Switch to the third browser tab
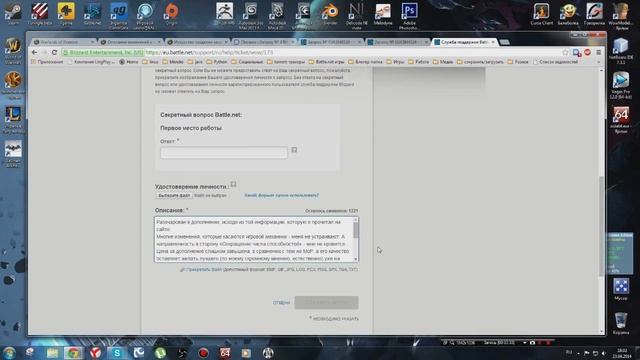This screenshot has height=360, width=640. [x=198, y=42]
